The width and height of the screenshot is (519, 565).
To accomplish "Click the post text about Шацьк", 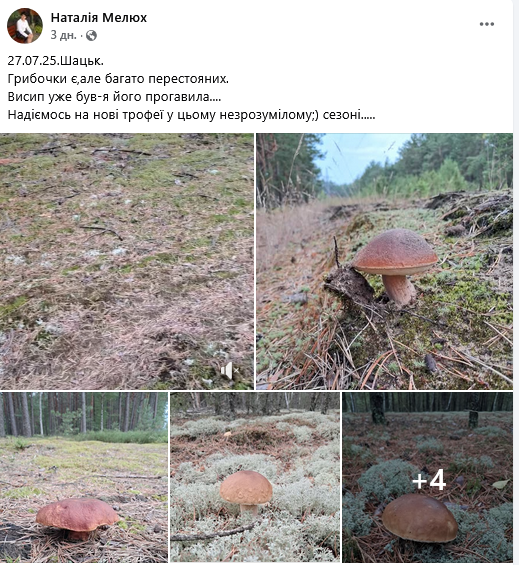I will 56,61.
